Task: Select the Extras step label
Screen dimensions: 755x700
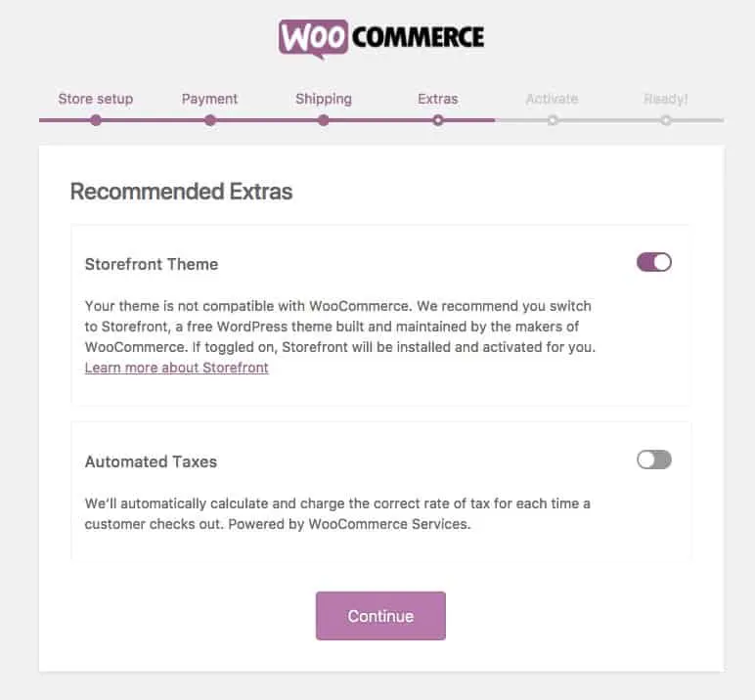Action: 438,99
